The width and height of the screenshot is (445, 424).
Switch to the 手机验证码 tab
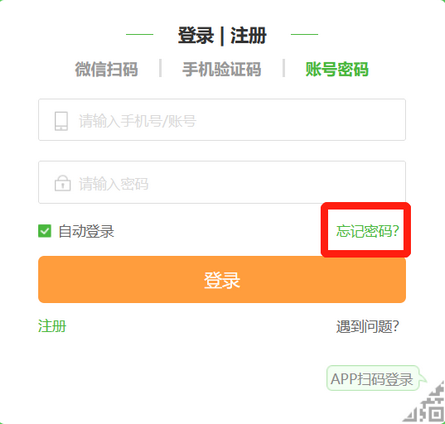tap(222, 69)
